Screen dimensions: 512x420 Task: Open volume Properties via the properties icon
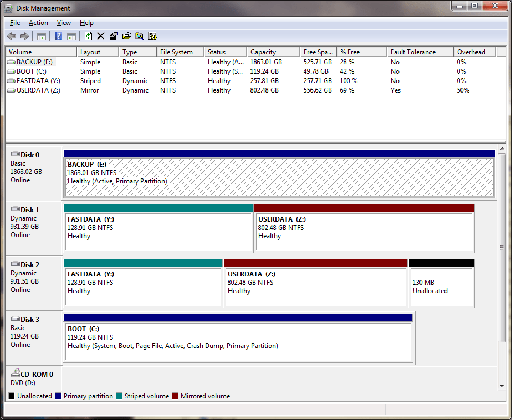(x=114, y=36)
